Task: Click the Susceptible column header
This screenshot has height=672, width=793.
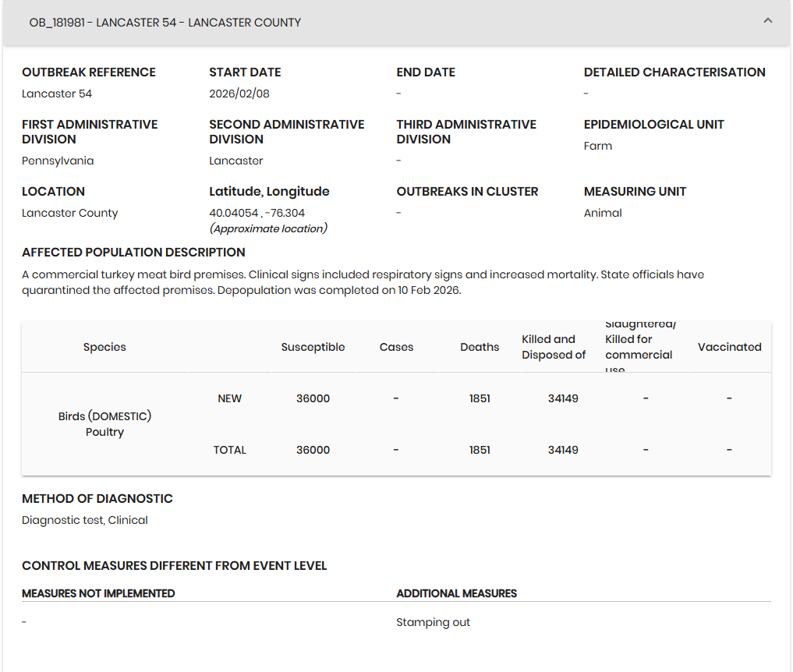Action: [x=313, y=347]
